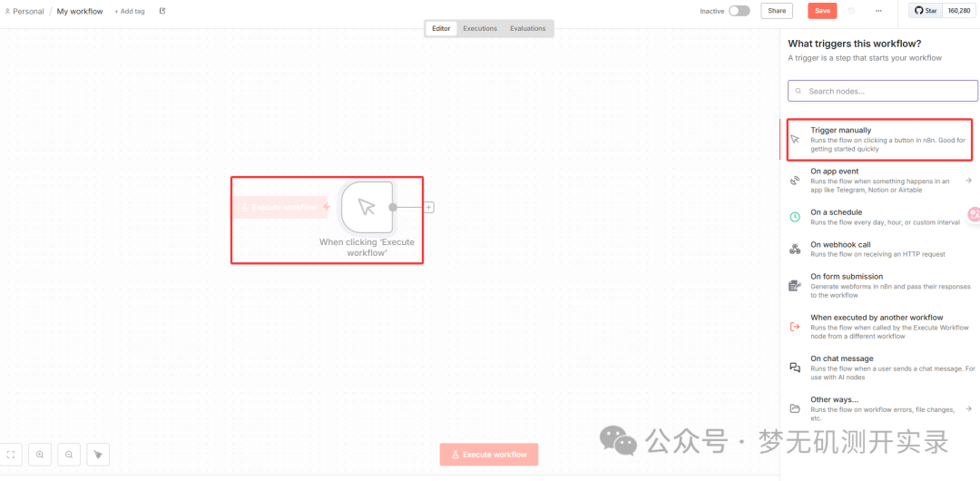Image resolution: width=980 pixels, height=481 pixels.
Task: Click the red executed-by-workflow arrow icon
Action: [x=795, y=327]
